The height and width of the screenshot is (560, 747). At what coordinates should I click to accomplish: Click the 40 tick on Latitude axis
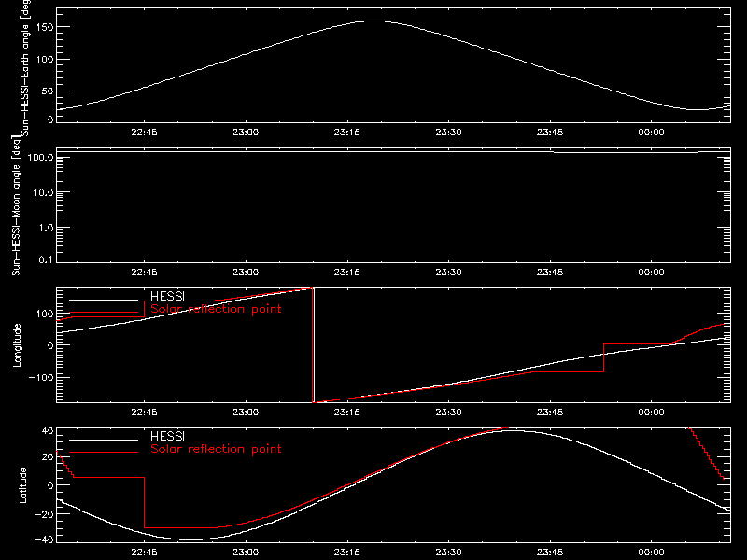point(48,431)
